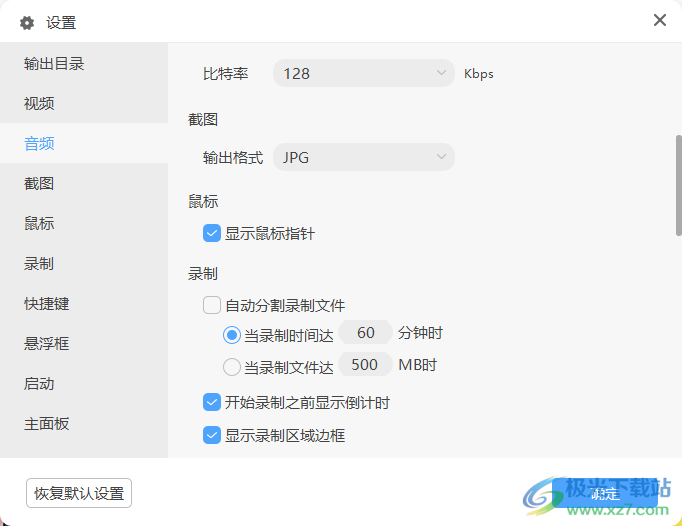Close the 设置 dialog with X

coord(659,20)
